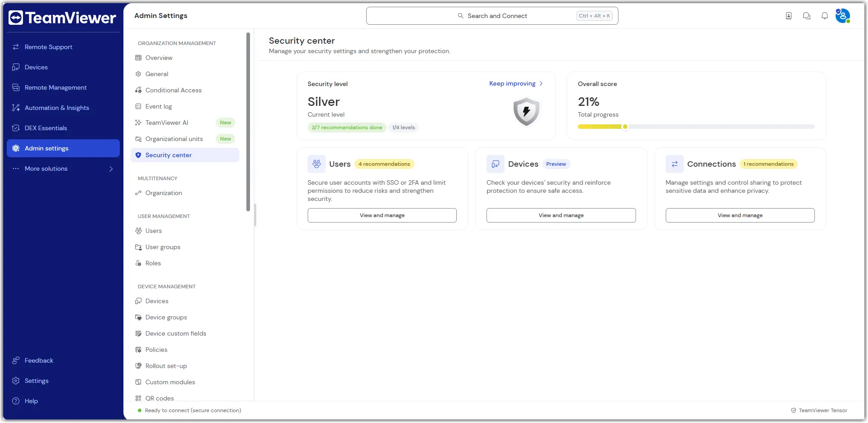The height and width of the screenshot is (423, 868).
Task: Click the Devices card icon
Action: coord(495,164)
